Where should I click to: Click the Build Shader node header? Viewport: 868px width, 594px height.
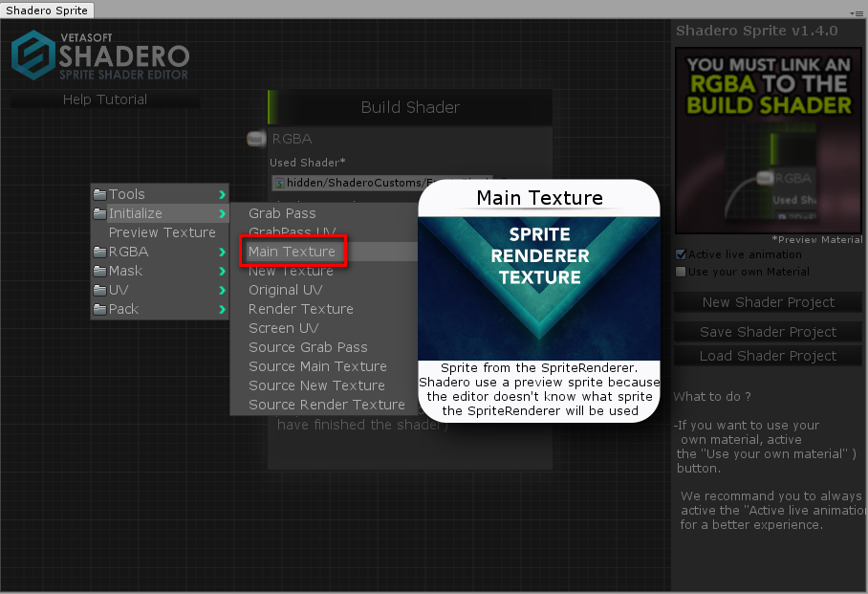click(x=410, y=107)
